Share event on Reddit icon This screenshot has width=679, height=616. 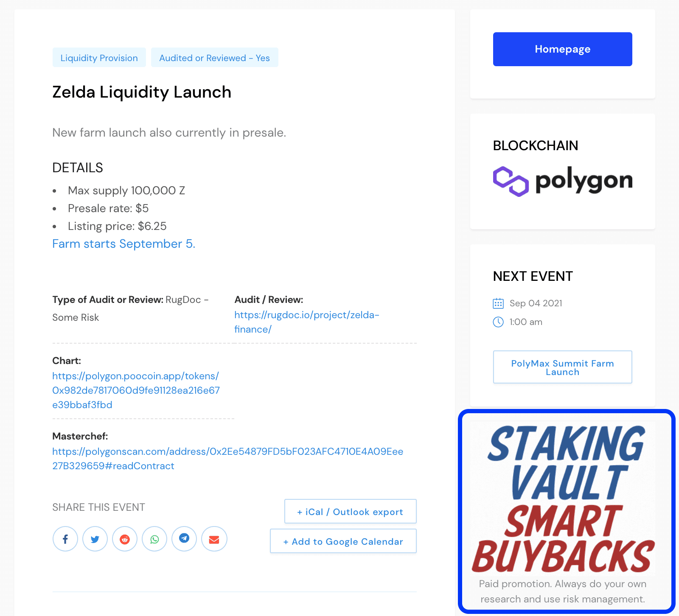coord(125,539)
